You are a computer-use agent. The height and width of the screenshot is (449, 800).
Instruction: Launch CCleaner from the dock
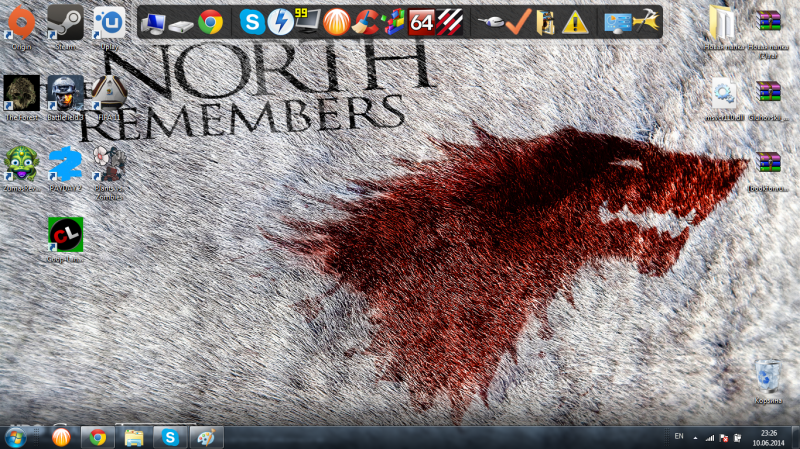365,22
